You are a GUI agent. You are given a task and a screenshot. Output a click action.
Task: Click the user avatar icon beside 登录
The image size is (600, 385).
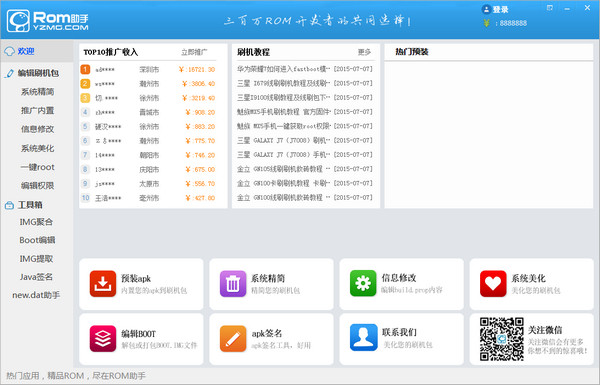tap(486, 9)
